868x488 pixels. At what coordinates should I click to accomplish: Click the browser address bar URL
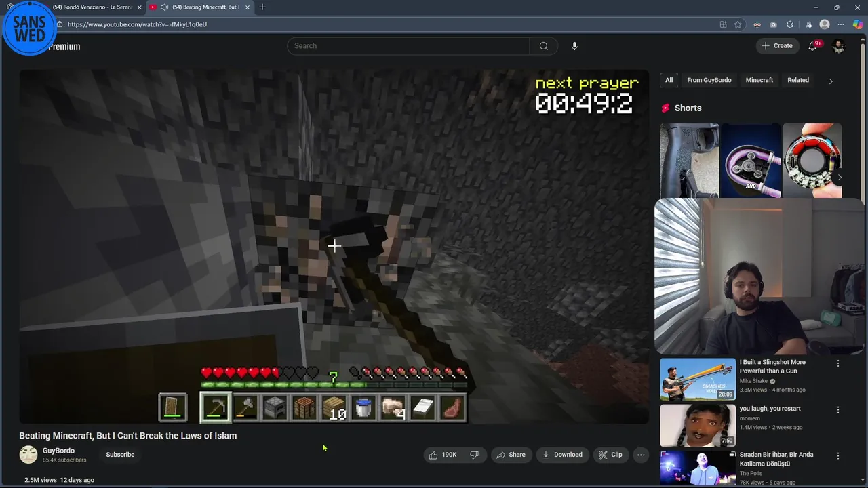[137, 24]
